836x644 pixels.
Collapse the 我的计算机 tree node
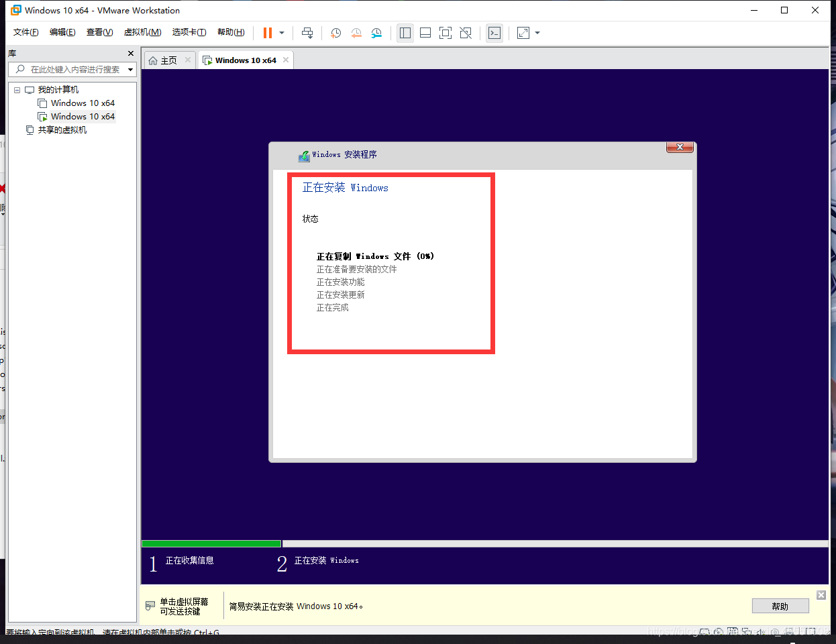click(17, 90)
